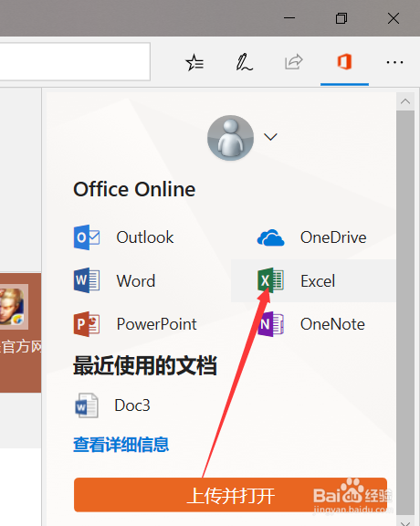
Task: Restore down the browser window
Action: 341,18
